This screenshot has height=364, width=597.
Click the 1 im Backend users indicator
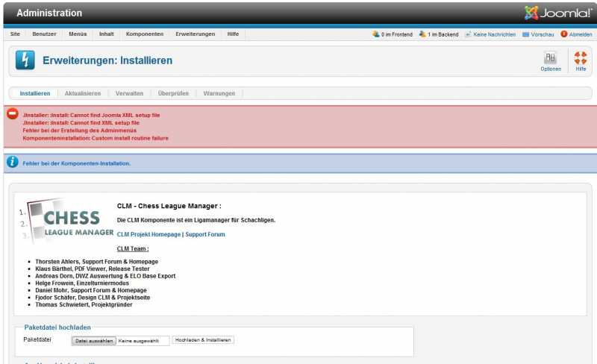[x=438, y=34]
